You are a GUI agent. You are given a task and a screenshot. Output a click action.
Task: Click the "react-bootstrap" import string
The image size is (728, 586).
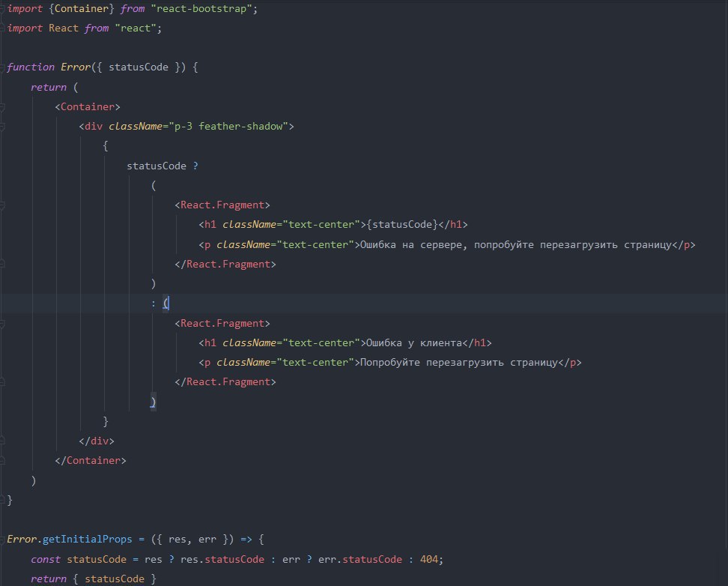pyautogui.click(x=201, y=9)
